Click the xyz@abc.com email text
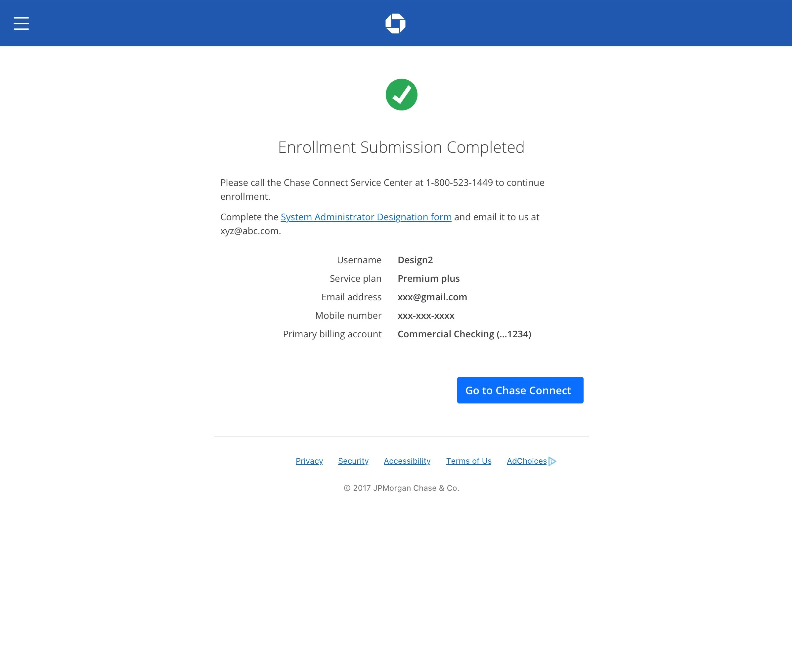This screenshot has width=792, height=672. point(250,231)
